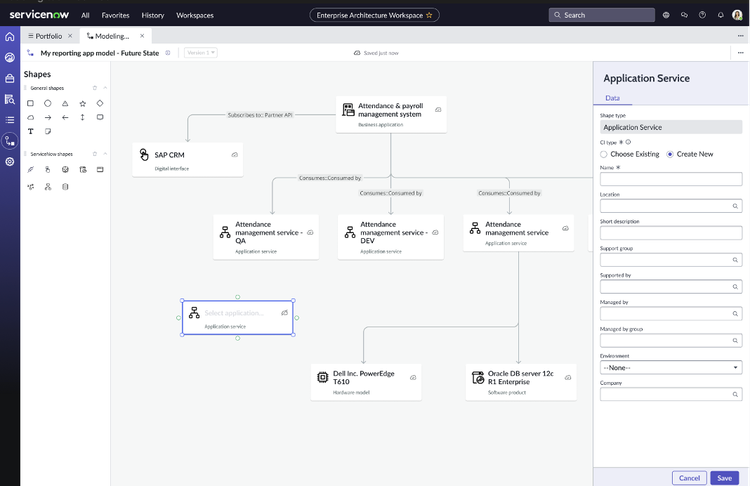Screen dimensions: 750x486
Task: Pick the database cylinder ServiceNow shape
Action: [x=65, y=187]
